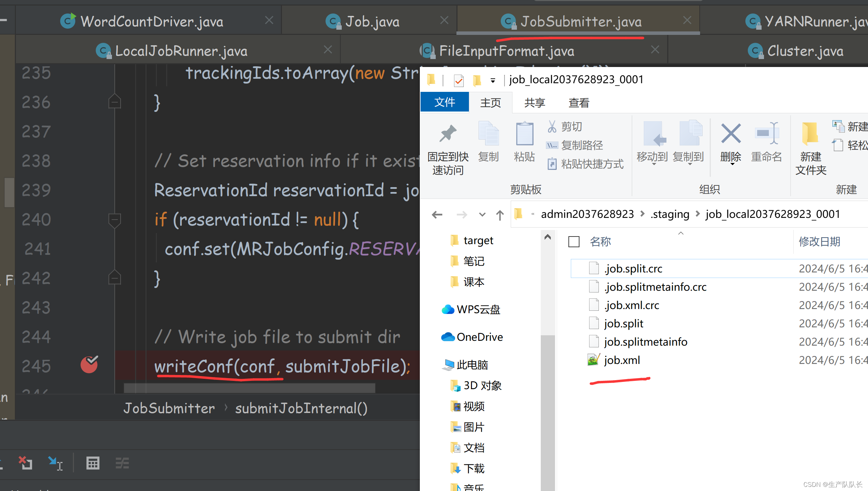Close the JobSubmitter.java tab
This screenshot has width=868, height=491.
687,21
